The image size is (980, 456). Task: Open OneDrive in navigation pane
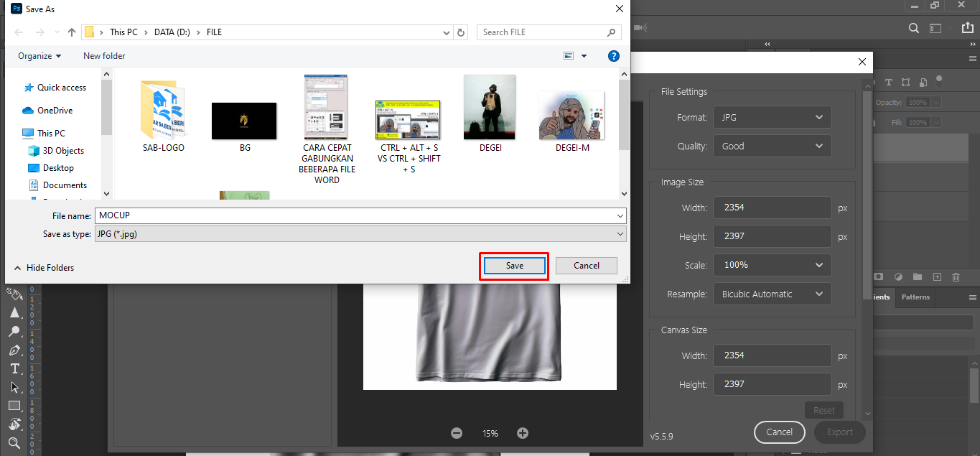pyautogui.click(x=48, y=111)
